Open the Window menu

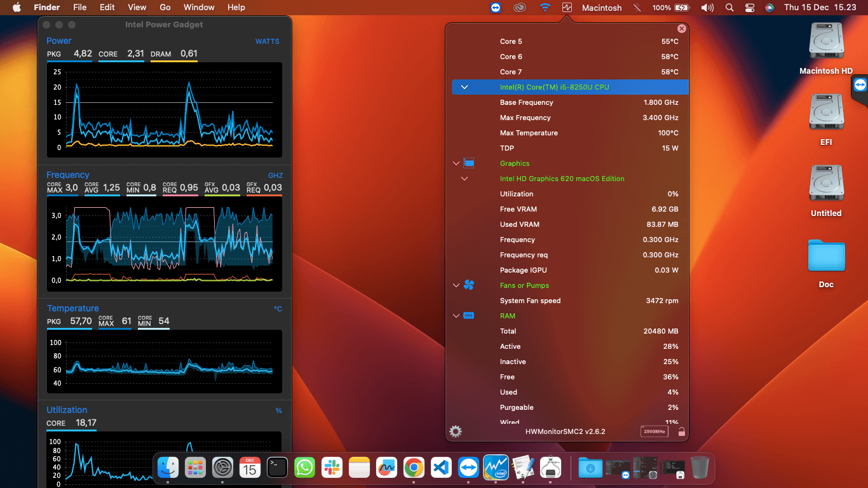point(199,8)
